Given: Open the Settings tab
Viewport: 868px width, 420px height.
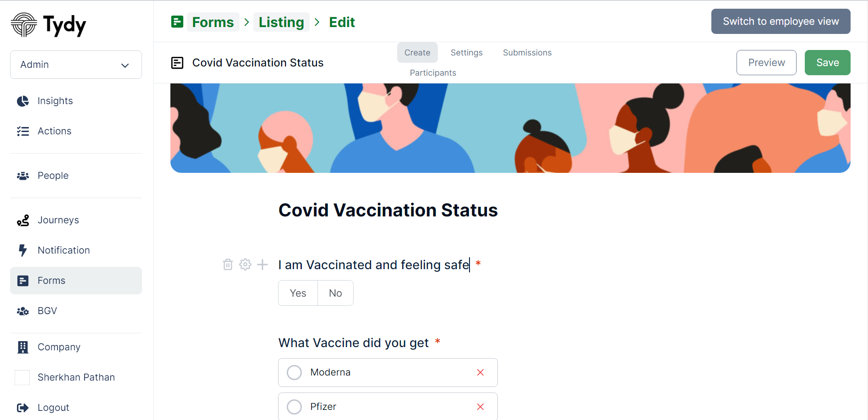Looking at the screenshot, I should [466, 53].
